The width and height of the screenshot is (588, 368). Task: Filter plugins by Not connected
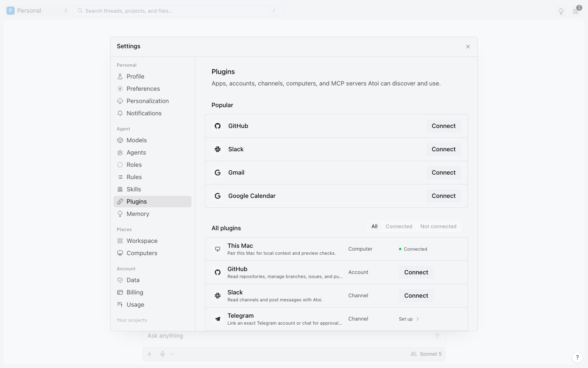coord(439,227)
